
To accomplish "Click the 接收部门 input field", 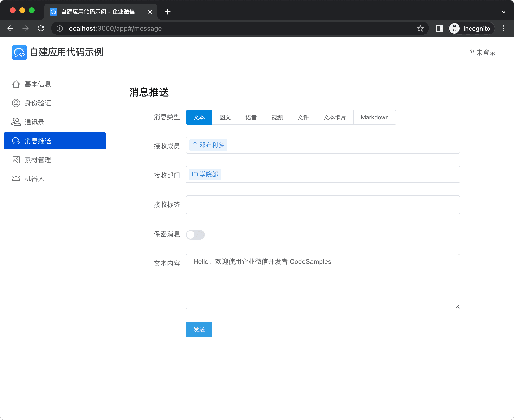I will point(323,174).
